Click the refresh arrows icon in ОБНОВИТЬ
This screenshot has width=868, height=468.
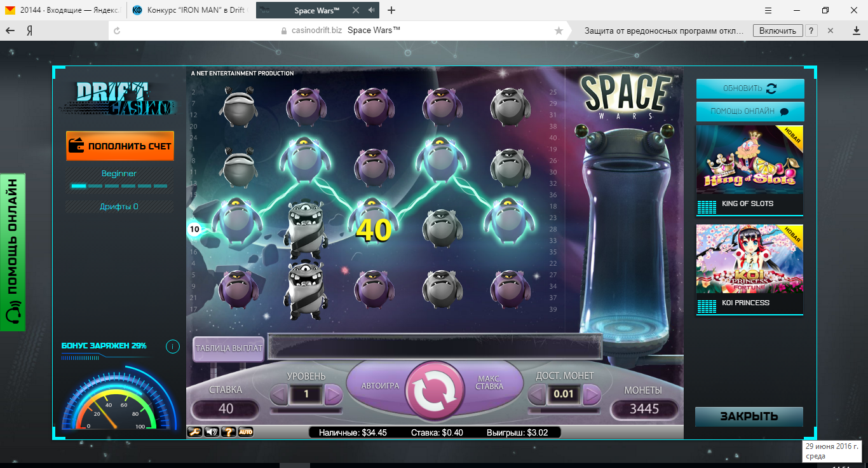771,88
